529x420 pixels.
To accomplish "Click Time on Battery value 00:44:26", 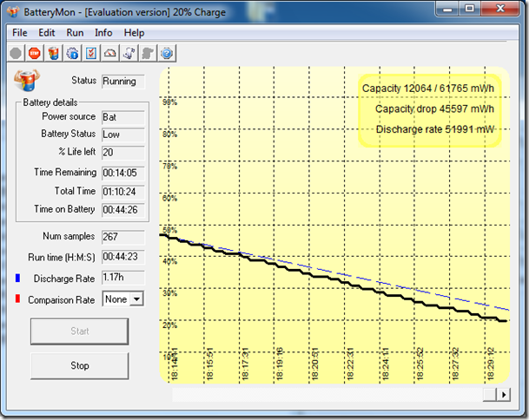I will pos(123,210).
